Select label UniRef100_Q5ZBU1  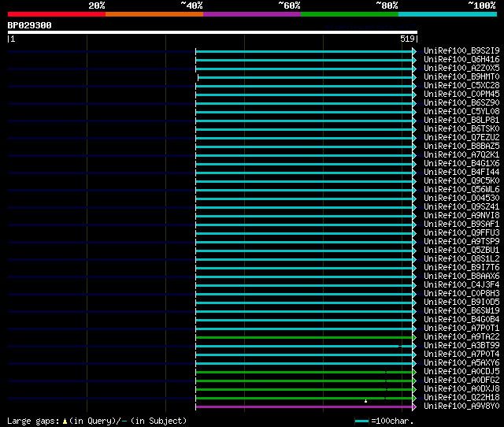point(461,251)
